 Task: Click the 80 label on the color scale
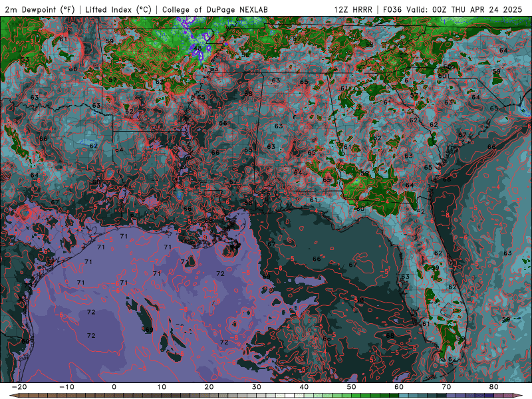pos(494,387)
